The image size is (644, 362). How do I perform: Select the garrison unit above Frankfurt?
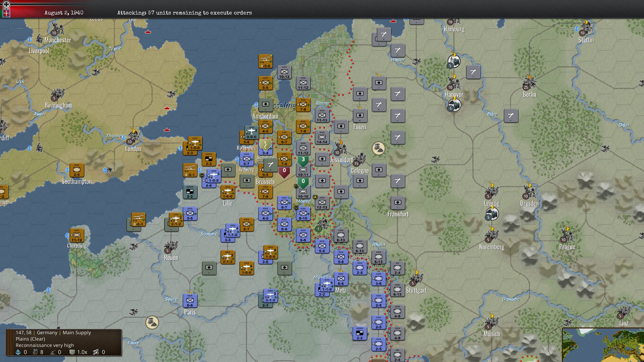[x=397, y=203]
